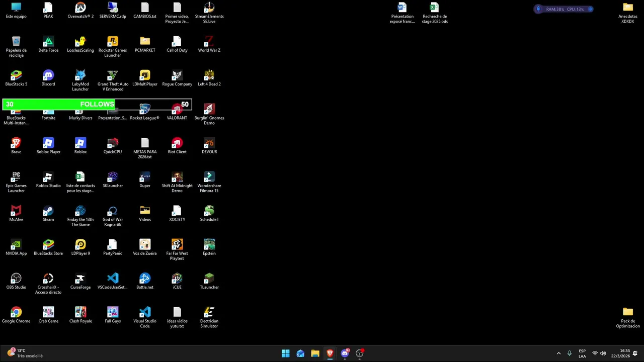
Task: Select the Burglin' Gnomes Demo icon
Action: [x=209, y=115]
